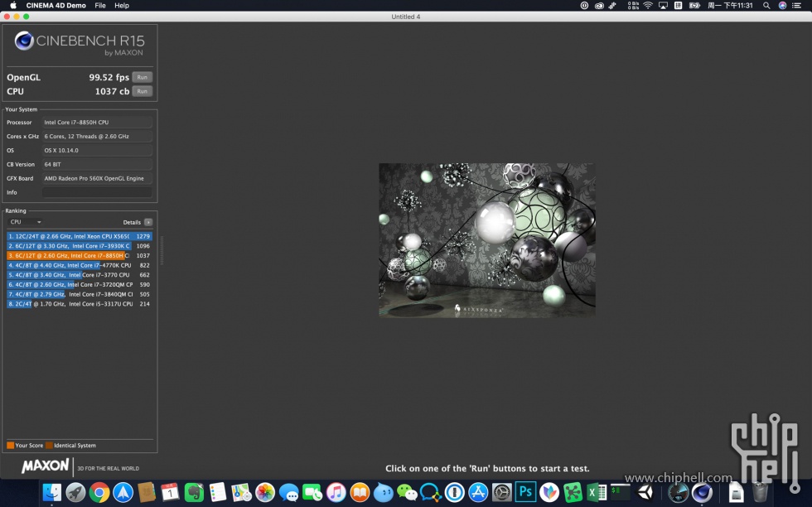Select ranking row Core i7-3770 662
Viewport: 812px width, 507px height.
tap(80, 275)
